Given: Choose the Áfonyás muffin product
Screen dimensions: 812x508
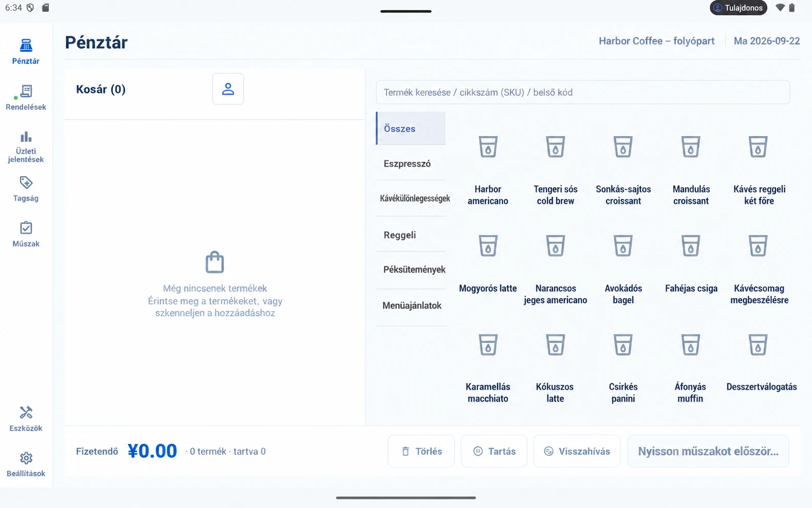Looking at the screenshot, I should pyautogui.click(x=691, y=368).
